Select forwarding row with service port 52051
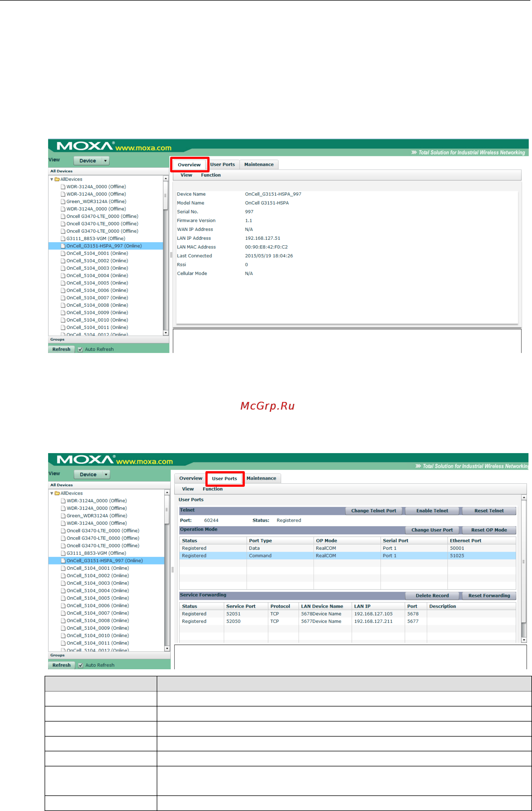This screenshot has height=811, width=532. coord(347,614)
